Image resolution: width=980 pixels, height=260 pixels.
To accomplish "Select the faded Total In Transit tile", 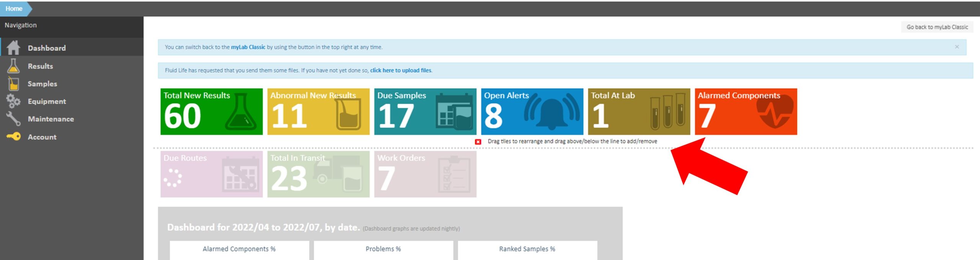I will pos(318,174).
